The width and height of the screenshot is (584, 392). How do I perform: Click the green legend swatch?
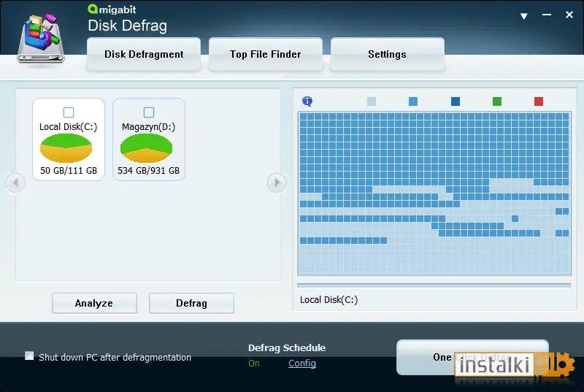[497, 101]
